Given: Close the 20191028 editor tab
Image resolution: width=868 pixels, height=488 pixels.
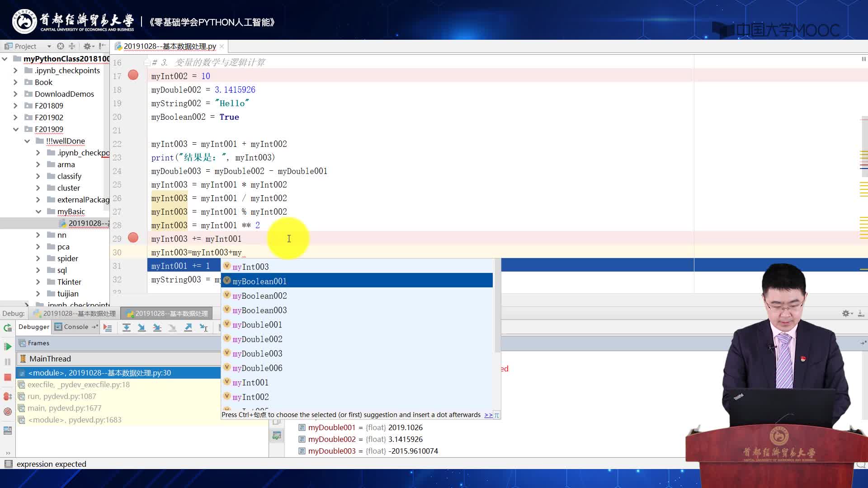Looking at the screenshot, I should tap(222, 47).
